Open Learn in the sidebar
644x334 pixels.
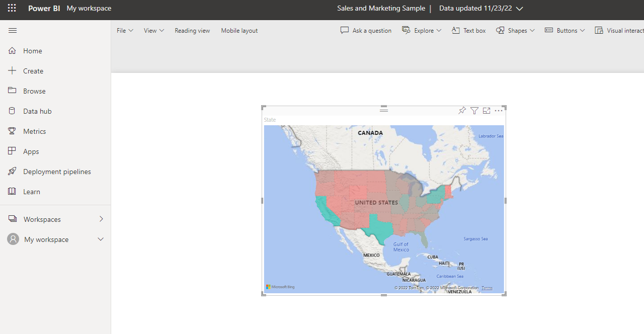click(x=55, y=192)
